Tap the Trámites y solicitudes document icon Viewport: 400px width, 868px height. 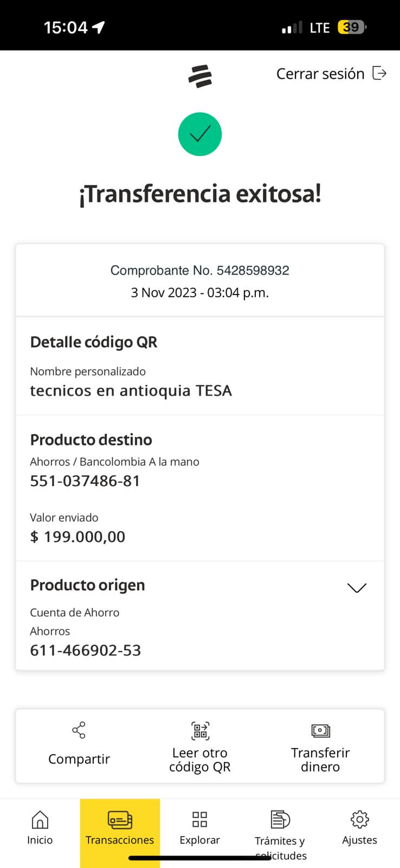280,819
